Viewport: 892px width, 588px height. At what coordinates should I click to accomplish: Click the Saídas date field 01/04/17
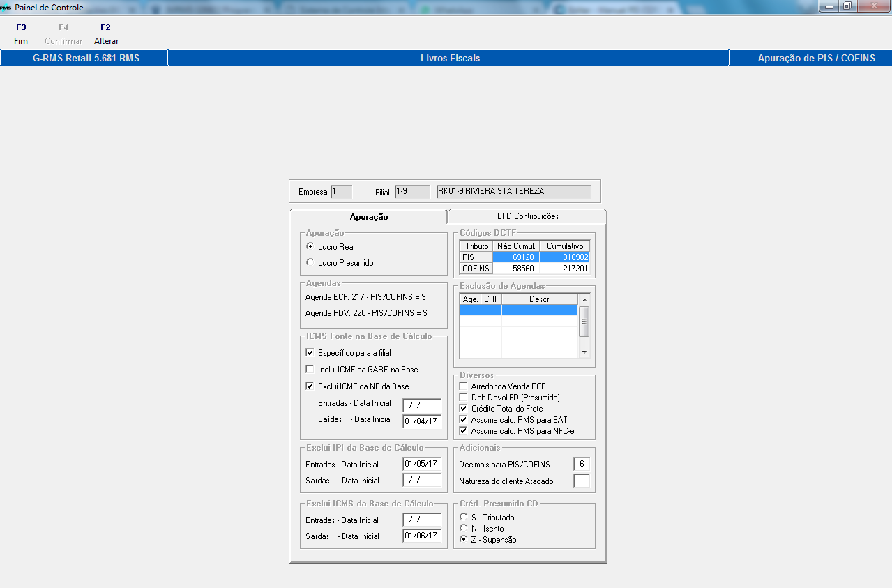tap(422, 421)
